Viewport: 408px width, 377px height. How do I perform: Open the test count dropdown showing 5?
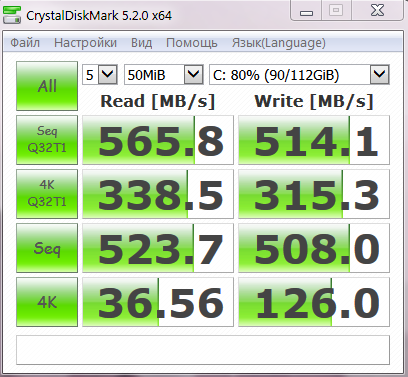(x=100, y=75)
